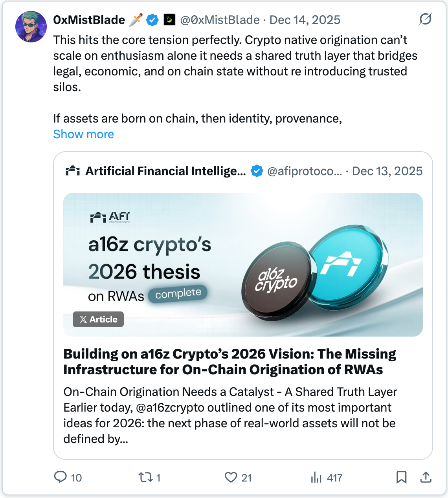Click the quoted author's verified badge
448x498 pixels.
pos(257,171)
